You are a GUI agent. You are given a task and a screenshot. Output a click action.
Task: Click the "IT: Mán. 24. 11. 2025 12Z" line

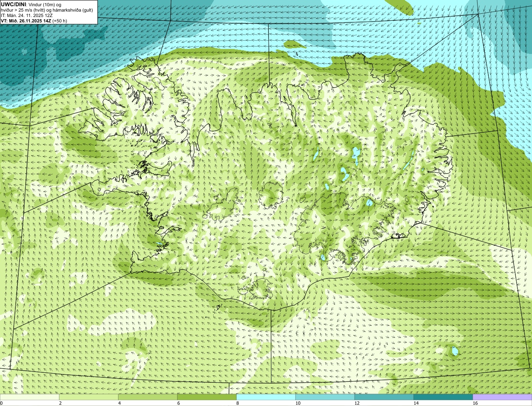(x=27, y=15)
